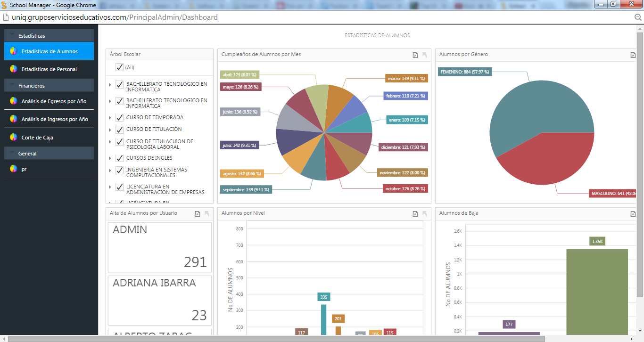The height and width of the screenshot is (342, 644).
Task: Uncheck CURSOS DE INGLES checkbox
Action: click(x=119, y=158)
